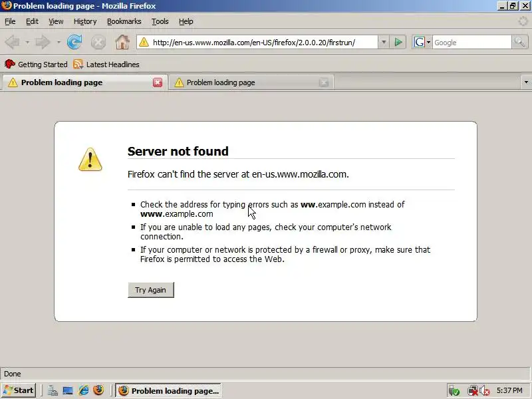Click bullet text about typing errors

coord(273,209)
